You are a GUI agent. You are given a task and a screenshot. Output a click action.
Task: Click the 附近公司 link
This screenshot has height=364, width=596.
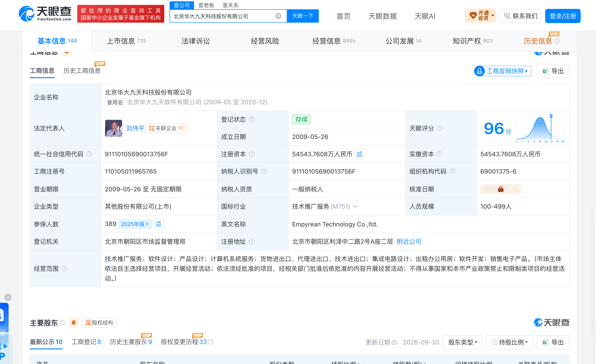(x=409, y=241)
